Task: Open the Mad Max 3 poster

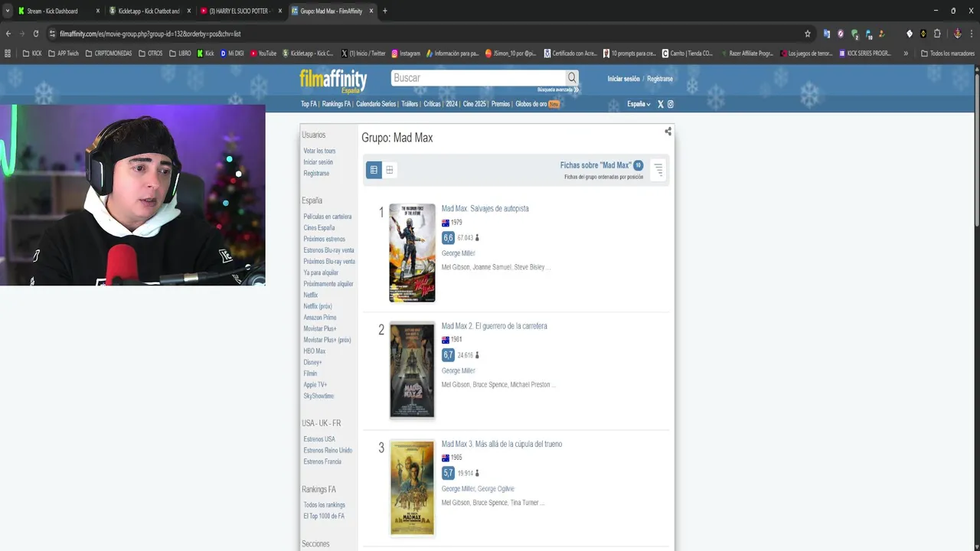Action: pyautogui.click(x=412, y=488)
